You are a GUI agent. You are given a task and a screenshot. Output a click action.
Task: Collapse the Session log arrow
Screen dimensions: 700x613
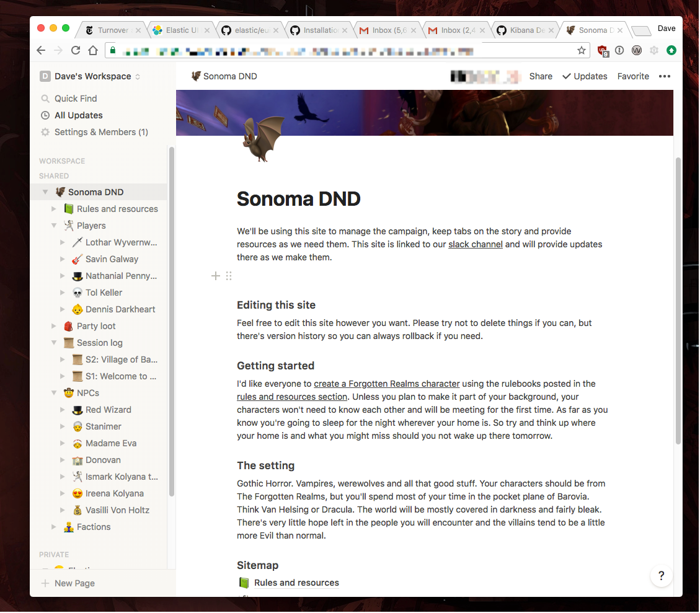point(54,343)
